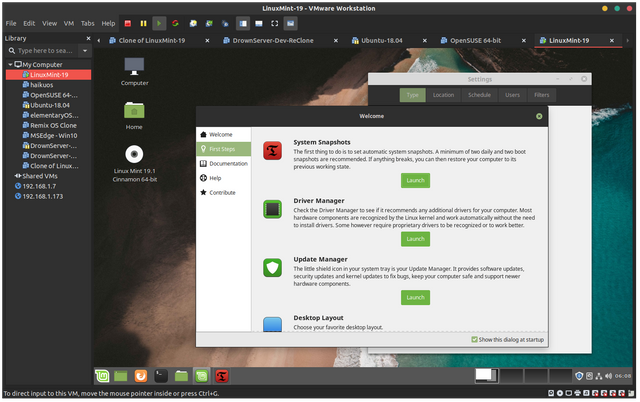Click the printer device icon in VMware status bar
The width and height of the screenshot is (640, 402).
tap(578, 393)
